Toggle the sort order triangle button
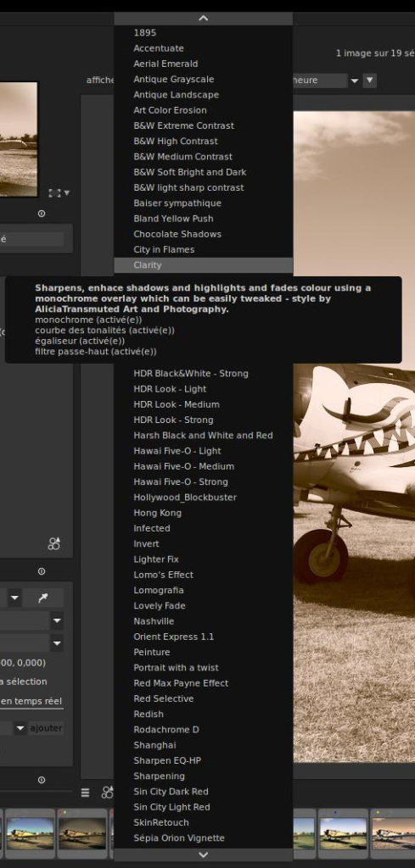The height and width of the screenshot is (868, 415). click(369, 81)
